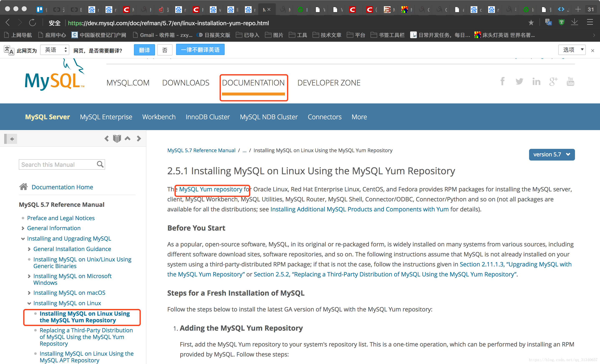
Task: Collapse the sidebar with the arrow button
Action: pyautogui.click(x=11, y=139)
